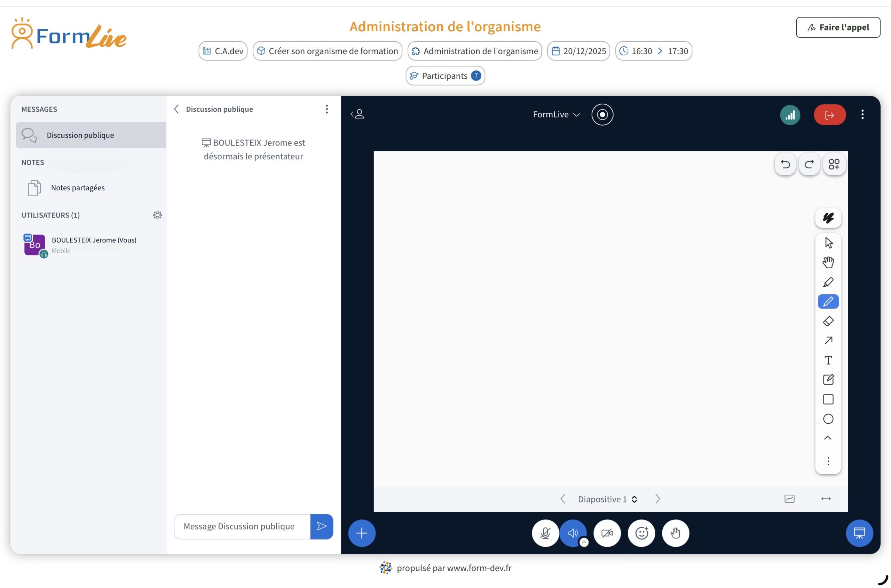Undo the last whiteboard action
This screenshot has height=588, width=891.
pyautogui.click(x=785, y=164)
